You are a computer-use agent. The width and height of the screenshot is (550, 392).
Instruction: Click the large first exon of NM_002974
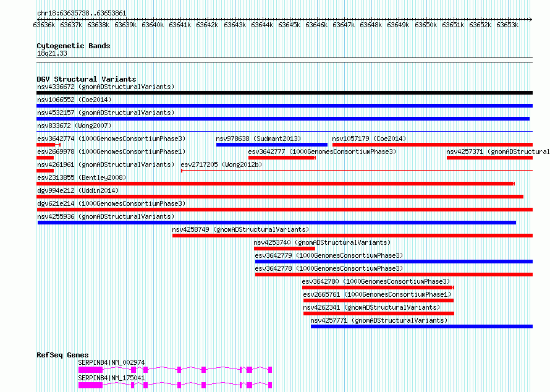[90, 370]
